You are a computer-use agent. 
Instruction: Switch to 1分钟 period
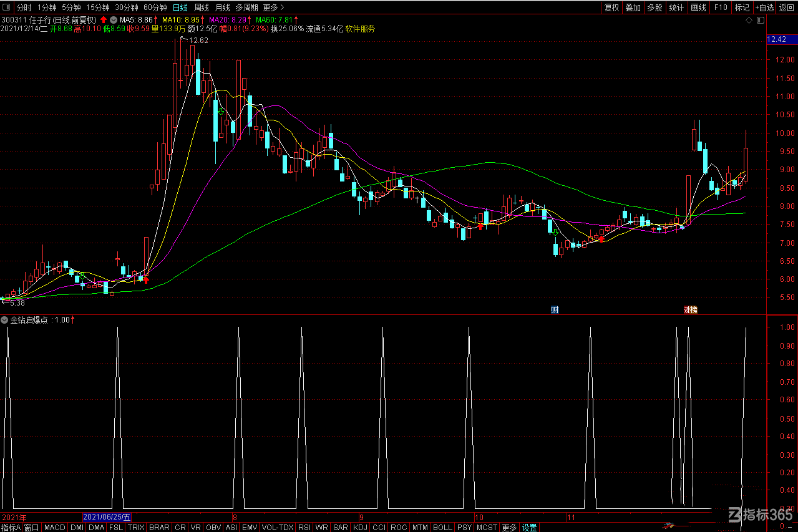pyautogui.click(x=47, y=7)
